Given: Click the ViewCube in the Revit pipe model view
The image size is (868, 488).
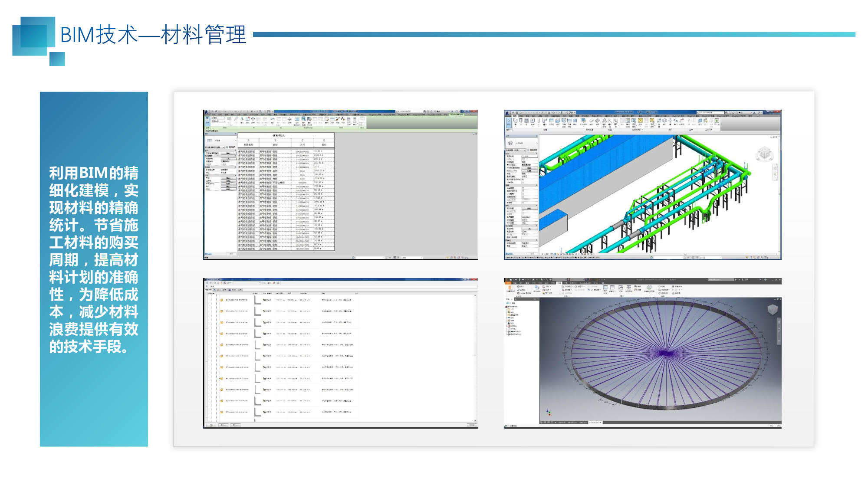Looking at the screenshot, I should coord(765,154).
